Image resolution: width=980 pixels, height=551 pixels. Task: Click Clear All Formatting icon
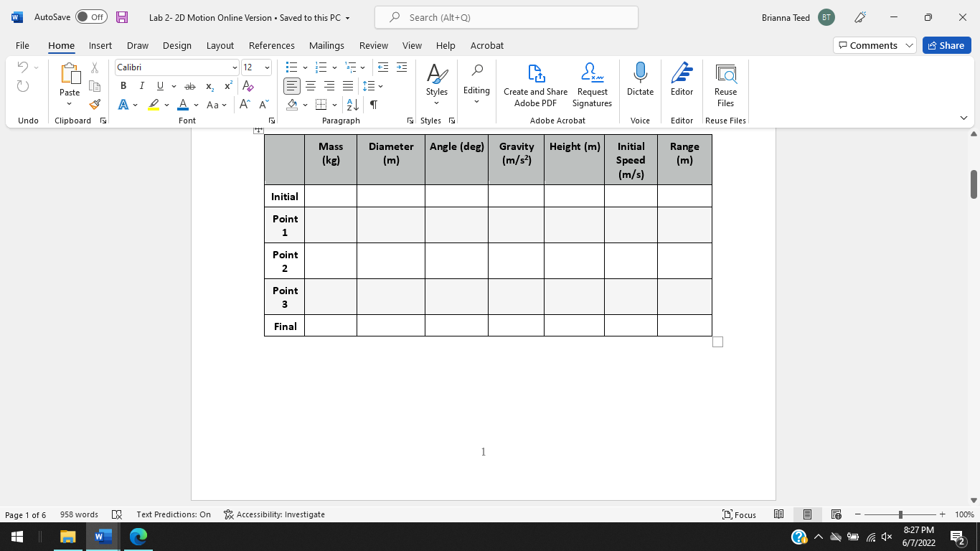point(248,86)
